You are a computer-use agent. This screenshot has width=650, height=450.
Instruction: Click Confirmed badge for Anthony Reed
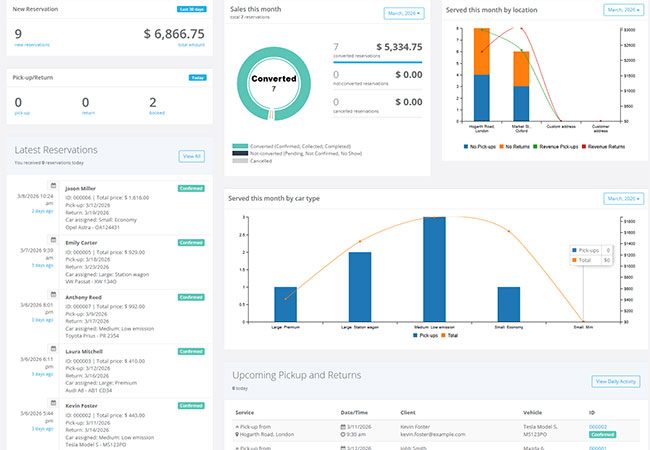tap(191, 298)
